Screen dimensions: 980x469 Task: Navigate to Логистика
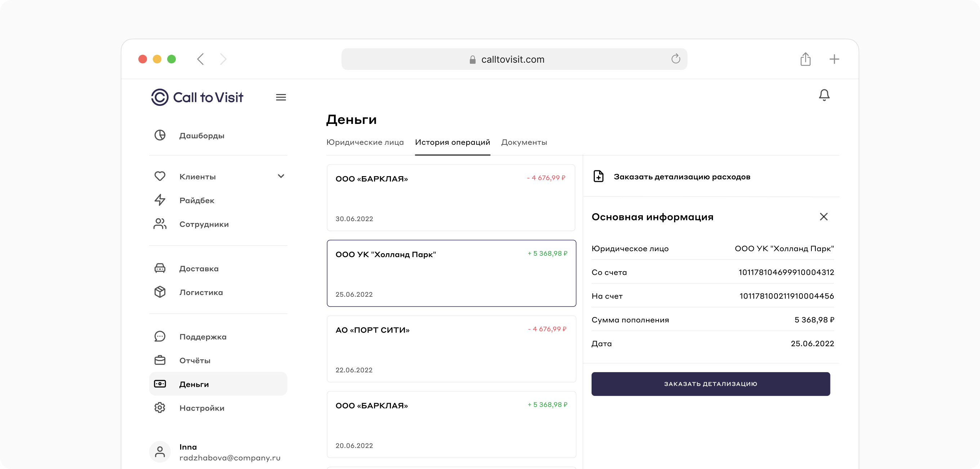[218, 292]
